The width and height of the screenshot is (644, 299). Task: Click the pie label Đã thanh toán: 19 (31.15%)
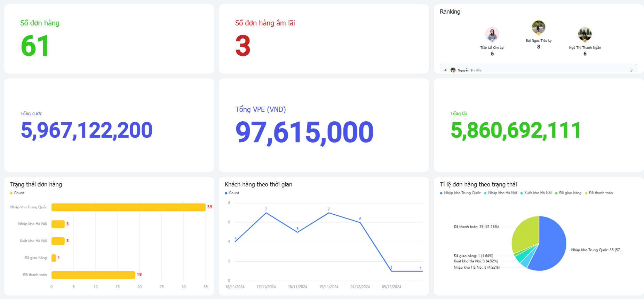click(x=476, y=227)
